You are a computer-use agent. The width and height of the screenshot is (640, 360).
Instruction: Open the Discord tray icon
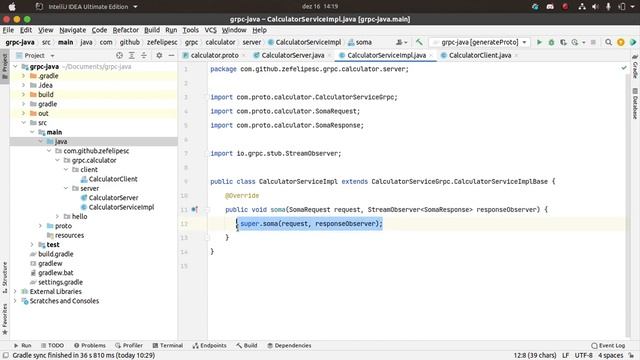550,7
